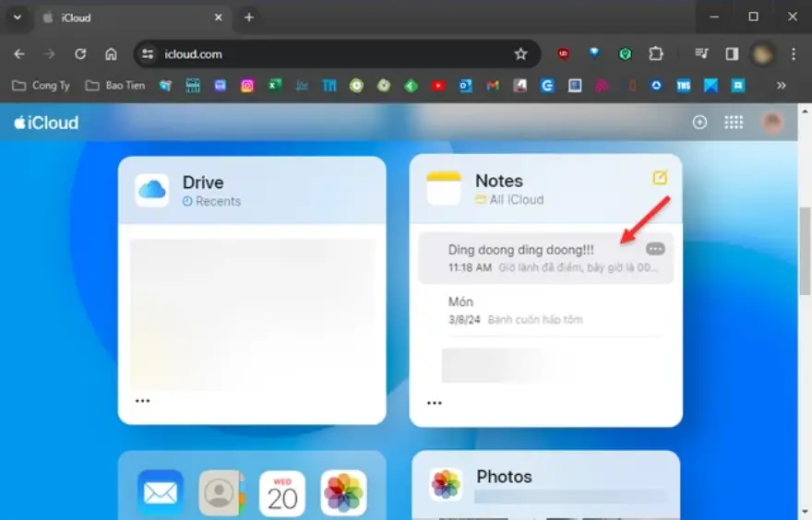Click the page vertical scrollbar
The height and width of the screenshot is (520, 812).
[x=805, y=251]
